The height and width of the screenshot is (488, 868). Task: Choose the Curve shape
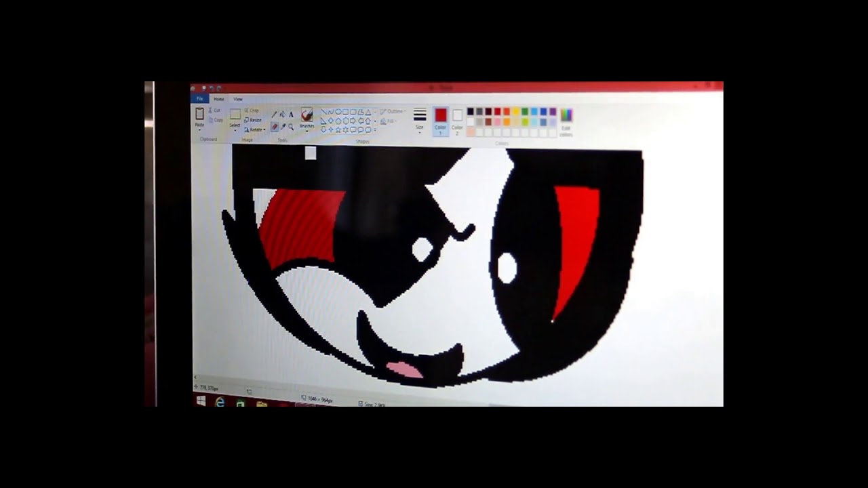tap(330, 112)
